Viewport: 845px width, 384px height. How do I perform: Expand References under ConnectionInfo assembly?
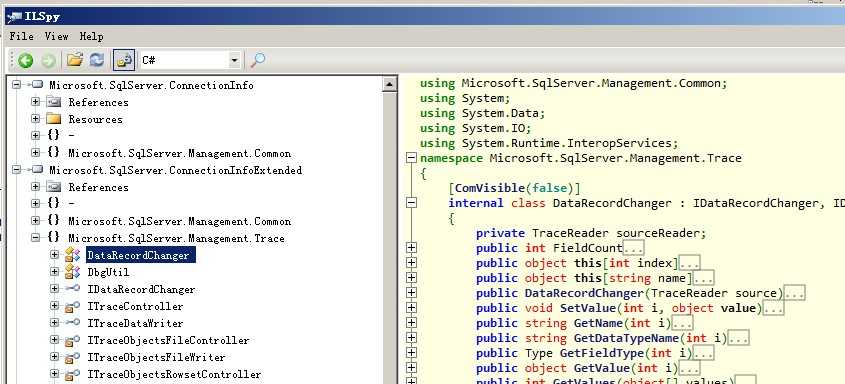36,102
